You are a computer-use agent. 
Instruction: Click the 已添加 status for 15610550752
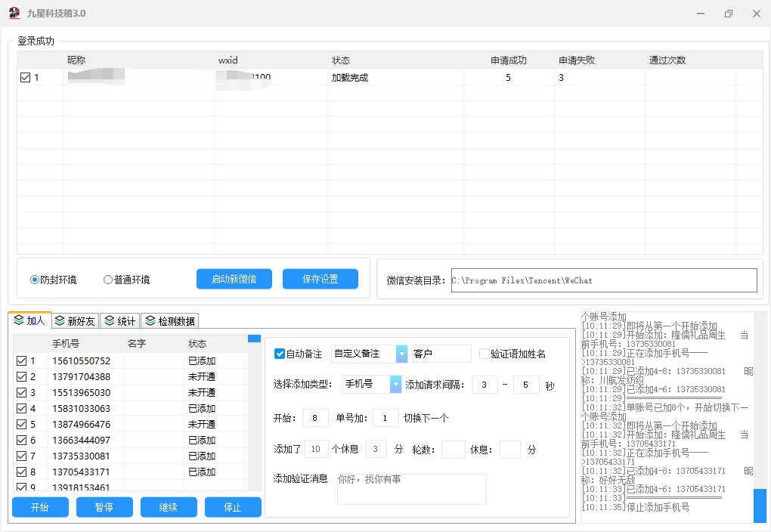pos(202,361)
